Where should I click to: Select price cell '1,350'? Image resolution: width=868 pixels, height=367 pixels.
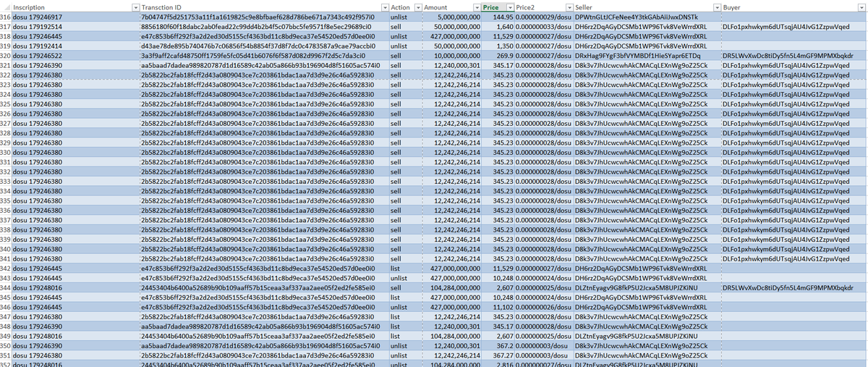tap(498, 46)
